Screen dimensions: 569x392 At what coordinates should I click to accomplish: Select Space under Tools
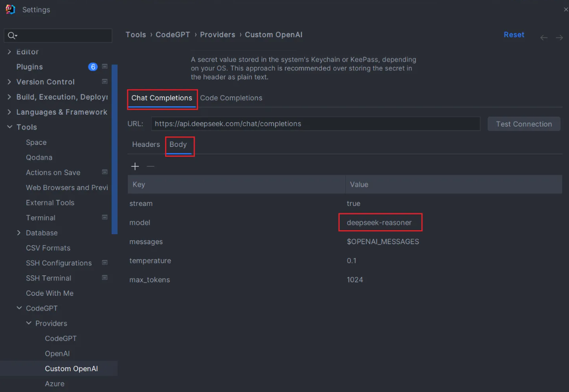36,142
